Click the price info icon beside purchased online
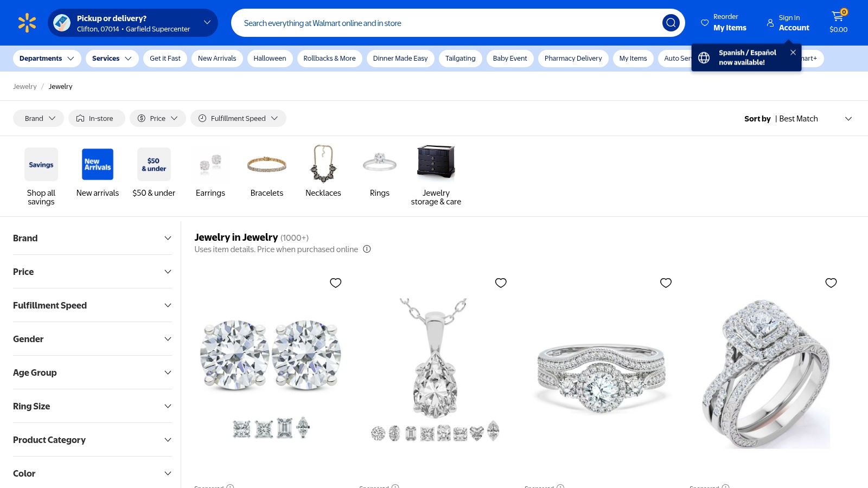This screenshot has height=488, width=868. pyautogui.click(x=367, y=249)
